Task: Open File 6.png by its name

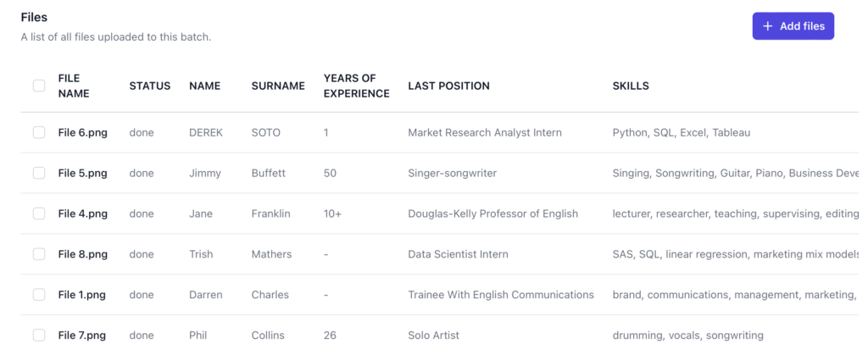Action: pyautogui.click(x=82, y=132)
